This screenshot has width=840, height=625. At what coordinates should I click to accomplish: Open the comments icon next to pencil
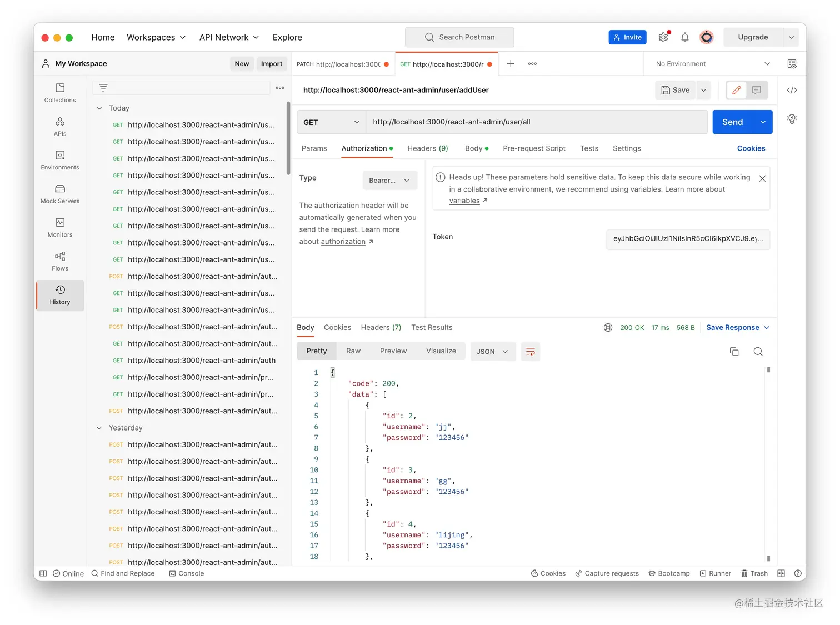point(757,90)
